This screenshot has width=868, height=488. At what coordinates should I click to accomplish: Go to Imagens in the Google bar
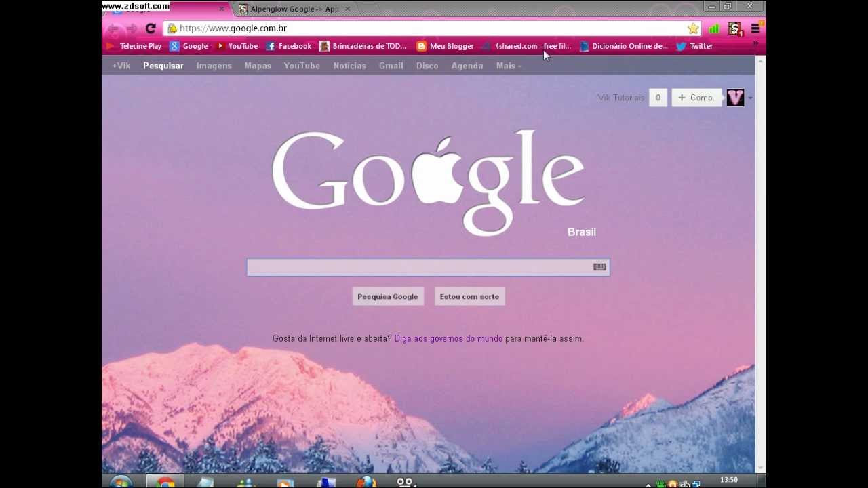[x=214, y=66]
